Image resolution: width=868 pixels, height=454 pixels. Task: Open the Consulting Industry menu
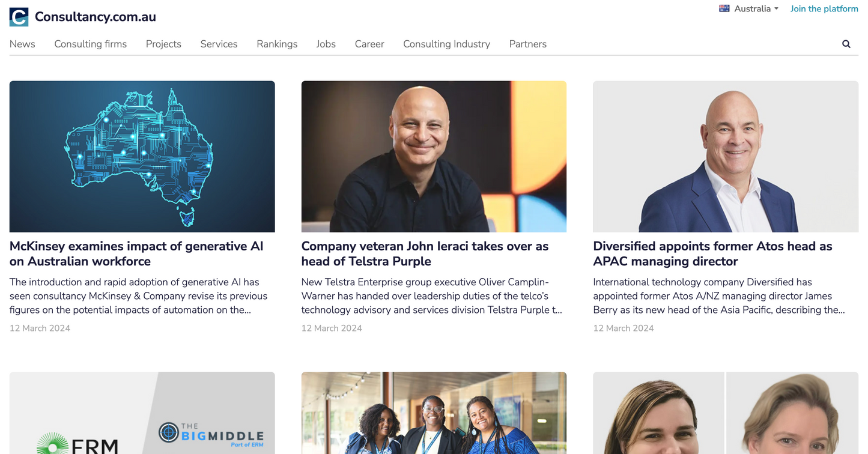(x=446, y=44)
